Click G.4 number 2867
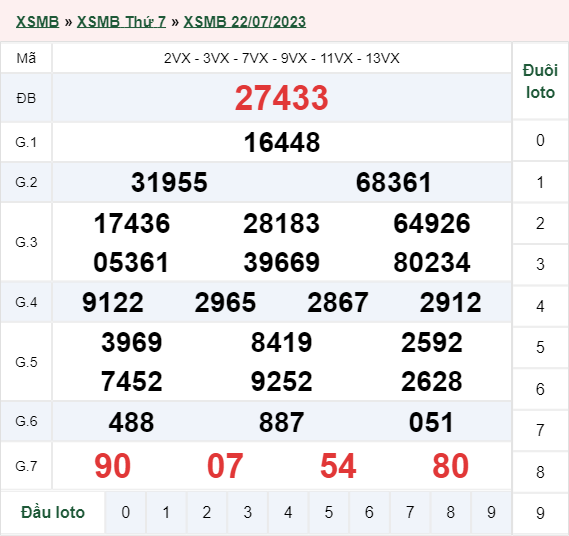This screenshot has width=569, height=536. [x=338, y=302]
